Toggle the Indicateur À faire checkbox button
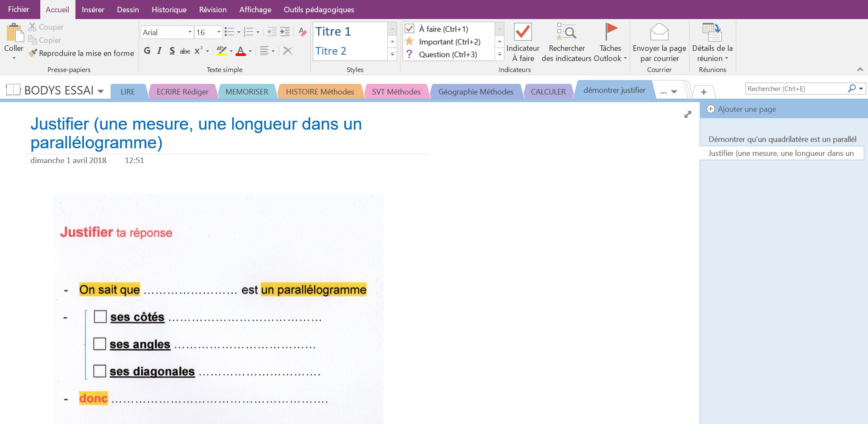The image size is (868, 424). (523, 42)
